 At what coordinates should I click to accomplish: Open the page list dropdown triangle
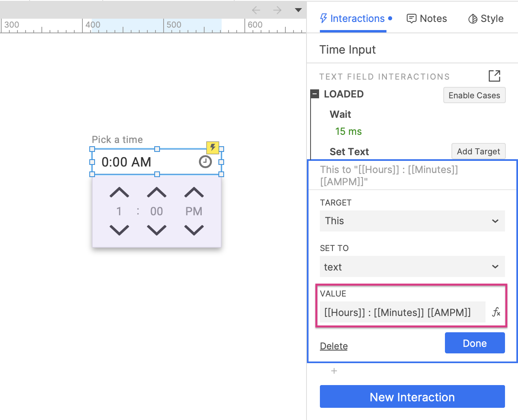click(298, 10)
